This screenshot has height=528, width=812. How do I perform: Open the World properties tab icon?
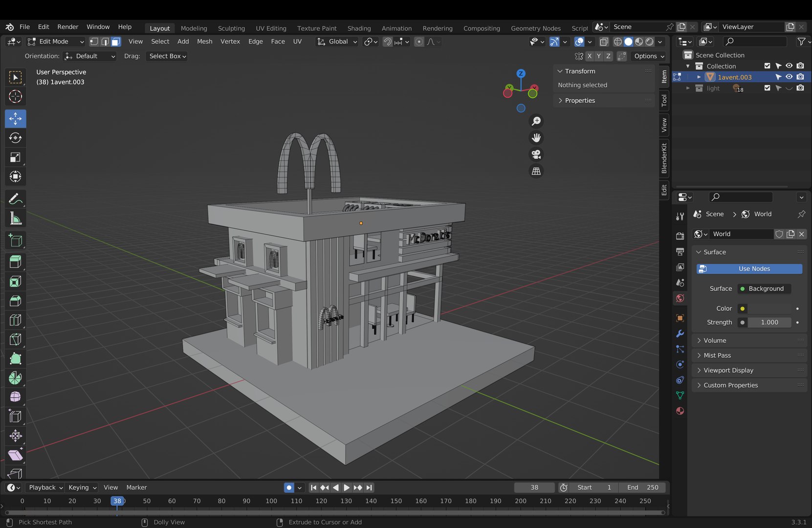click(680, 298)
